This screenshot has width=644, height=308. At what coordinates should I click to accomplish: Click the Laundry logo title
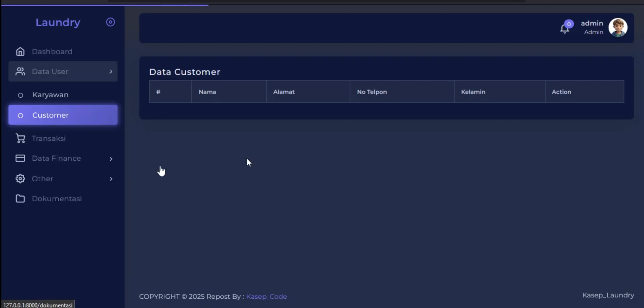(x=58, y=22)
